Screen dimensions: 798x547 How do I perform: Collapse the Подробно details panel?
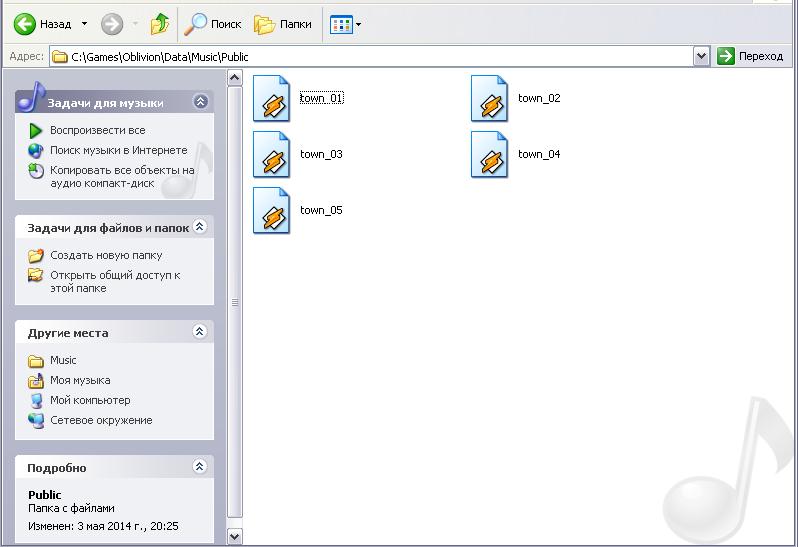point(200,466)
